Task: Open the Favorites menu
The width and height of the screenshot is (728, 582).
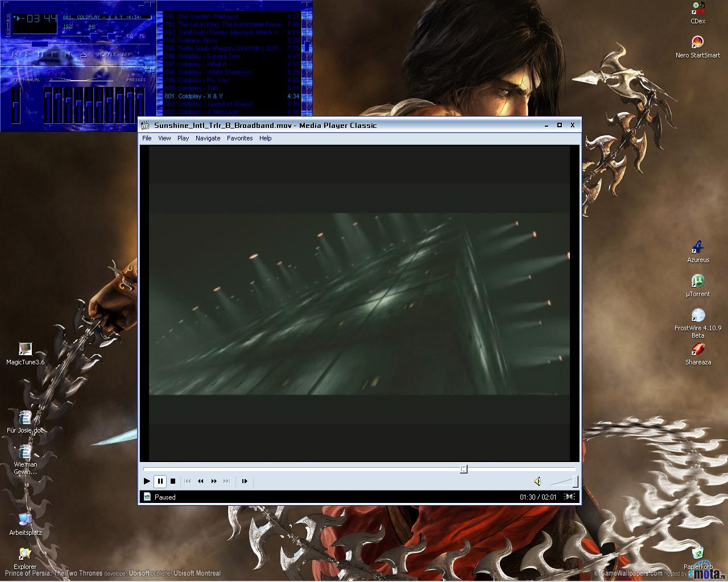Action: [x=239, y=138]
